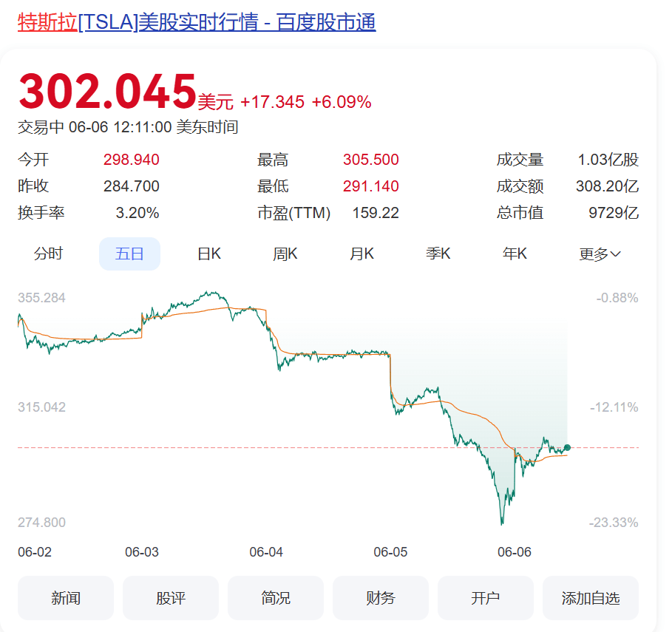672x632 pixels.
Task: View the 年K chart tab
Action: (515, 254)
